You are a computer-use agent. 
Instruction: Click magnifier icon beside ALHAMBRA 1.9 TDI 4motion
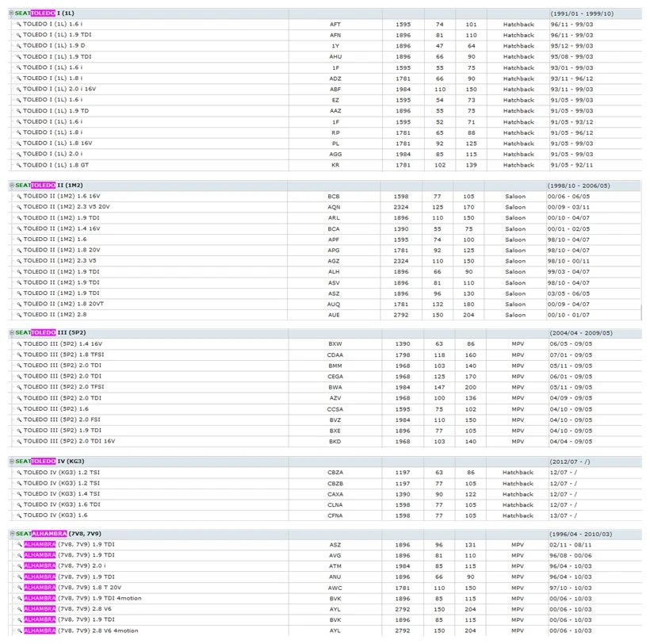(x=20, y=599)
